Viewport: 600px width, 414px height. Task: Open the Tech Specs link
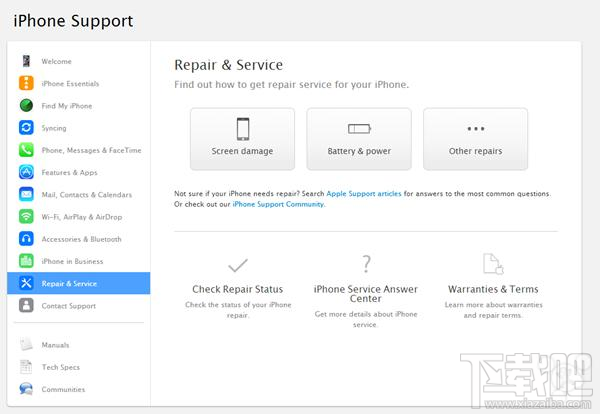point(61,367)
